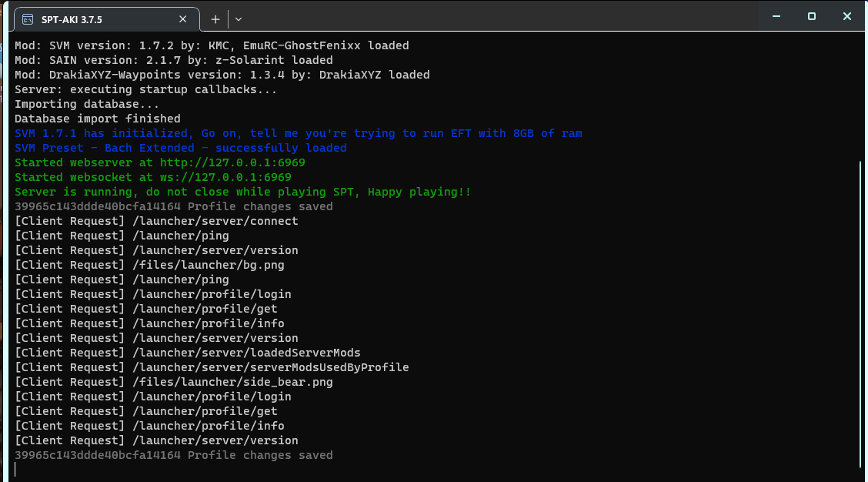The image size is (868, 482).
Task: Expand the new tab profile dropdown
Action: 239,19
